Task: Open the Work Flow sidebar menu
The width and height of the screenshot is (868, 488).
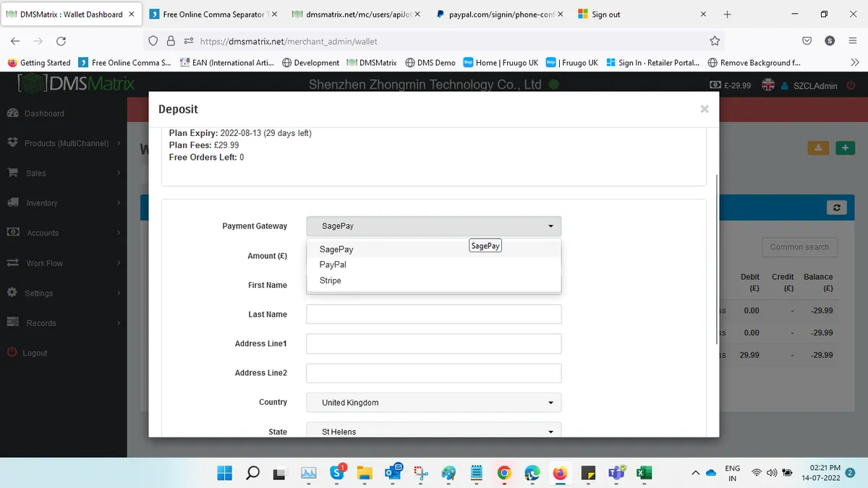Action: coord(63,263)
